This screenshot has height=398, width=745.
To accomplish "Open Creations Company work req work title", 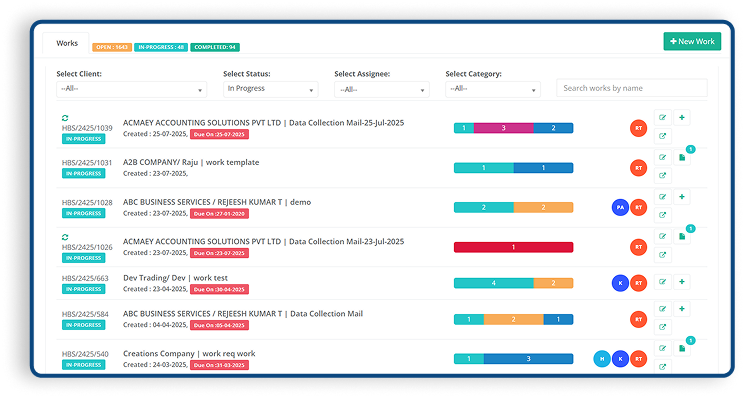I will pos(189,353).
